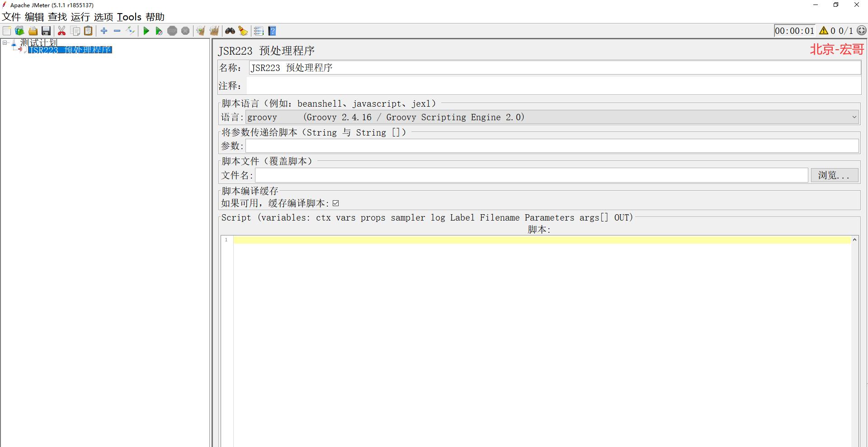This screenshot has height=447, width=868.
Task: Start the test with green play icon
Action: click(x=146, y=31)
